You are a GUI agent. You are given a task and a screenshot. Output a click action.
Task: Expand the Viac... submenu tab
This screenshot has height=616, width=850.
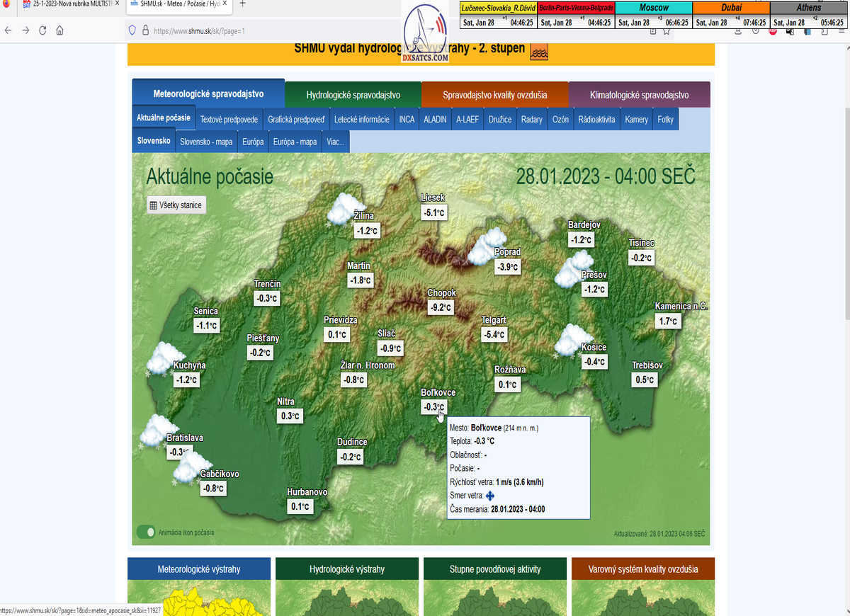point(335,142)
